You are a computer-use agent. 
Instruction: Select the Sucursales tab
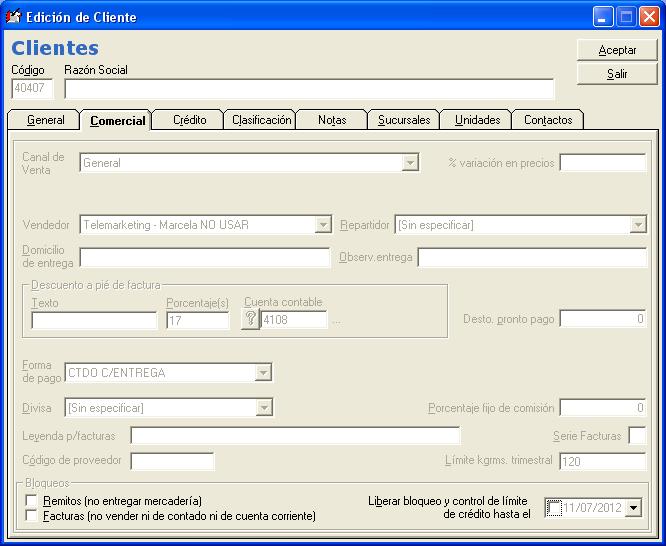(404, 120)
